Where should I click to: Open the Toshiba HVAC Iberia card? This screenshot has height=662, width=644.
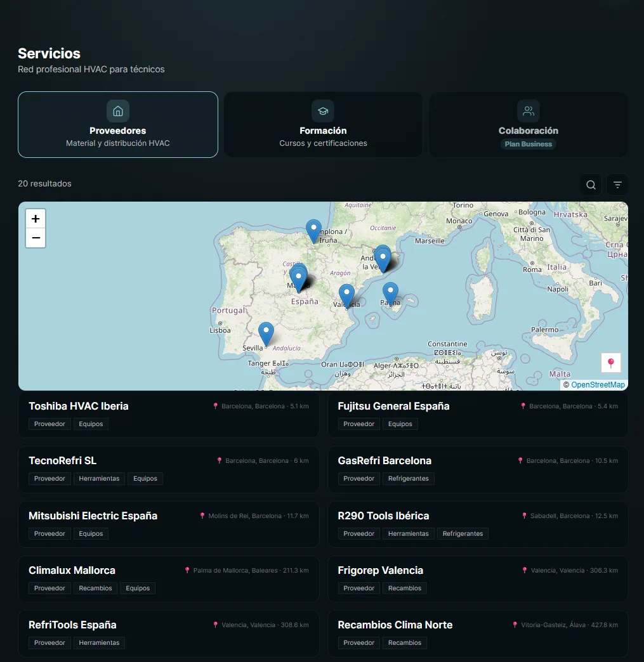coord(169,414)
